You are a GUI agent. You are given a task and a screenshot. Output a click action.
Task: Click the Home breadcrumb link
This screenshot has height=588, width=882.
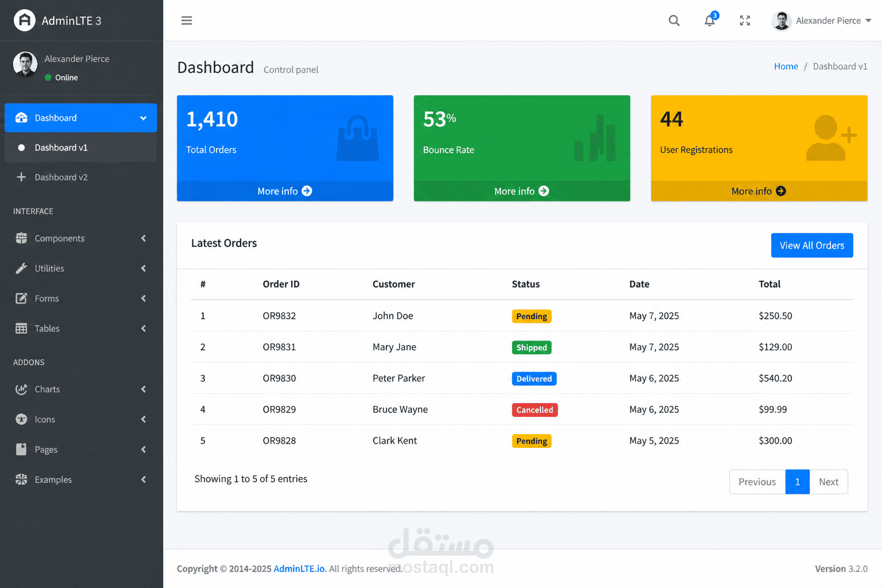(x=786, y=67)
